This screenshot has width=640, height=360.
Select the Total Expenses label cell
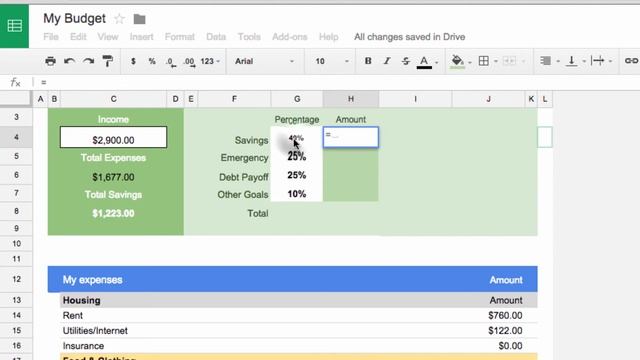click(113, 158)
